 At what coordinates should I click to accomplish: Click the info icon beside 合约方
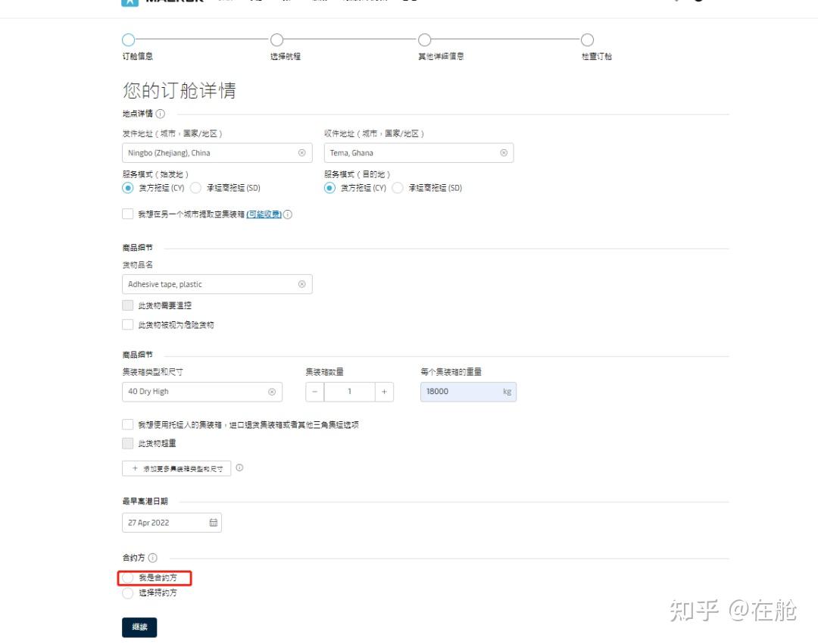coord(151,557)
